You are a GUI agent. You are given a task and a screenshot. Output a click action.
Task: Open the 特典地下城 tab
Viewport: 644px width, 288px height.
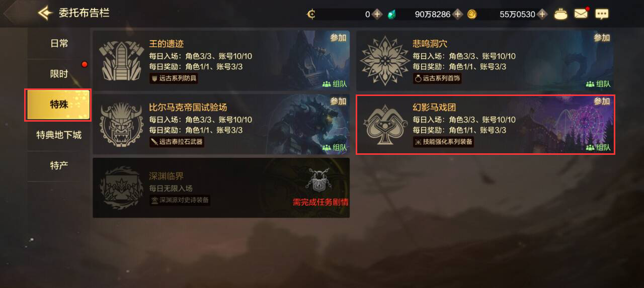point(59,135)
